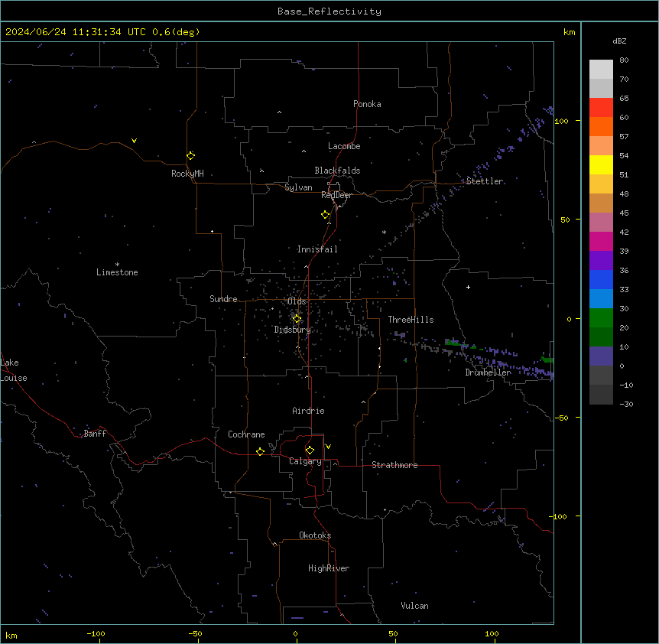
Task: Click the HighRiver label
Action: pos(329,568)
